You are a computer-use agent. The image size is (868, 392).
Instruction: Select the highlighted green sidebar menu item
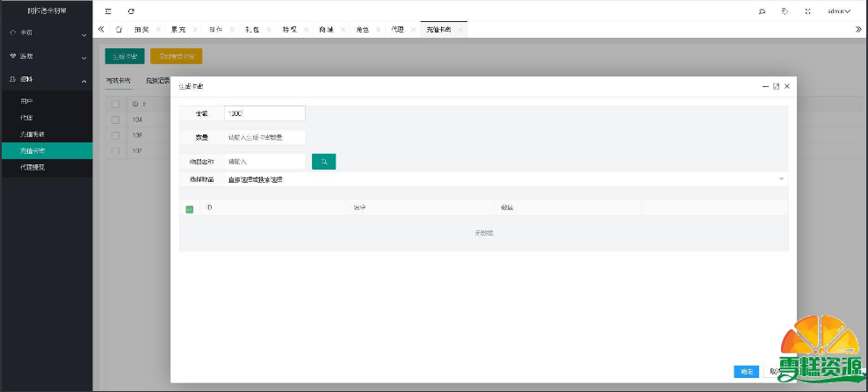46,150
